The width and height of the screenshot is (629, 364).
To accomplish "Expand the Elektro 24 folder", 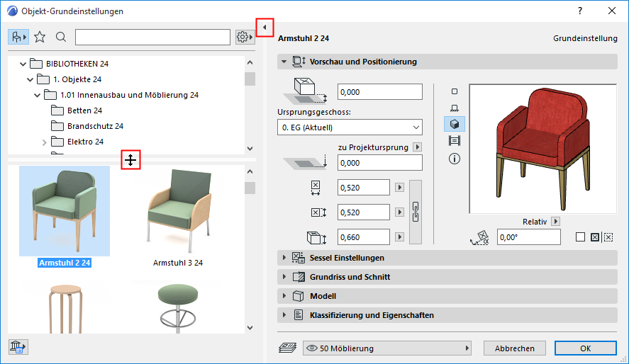I will pos(45,142).
